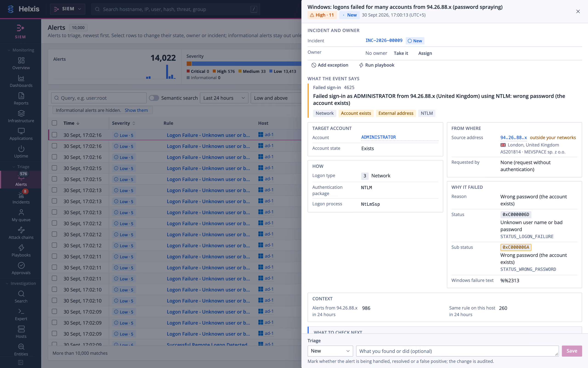Tick the checkbox for the first 17:02:15 alert row
This screenshot has height=368, width=588.
point(54,168)
